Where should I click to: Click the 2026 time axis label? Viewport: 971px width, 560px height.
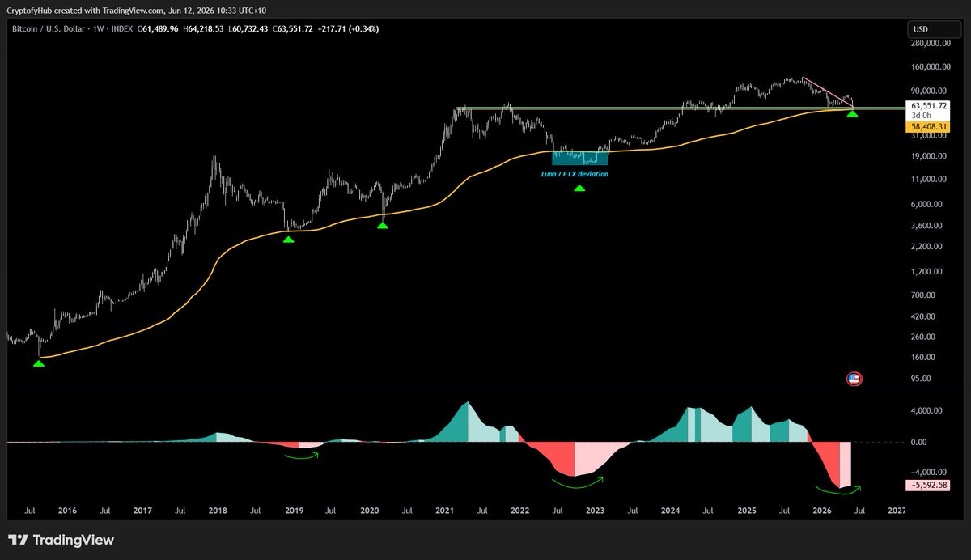[x=821, y=511]
